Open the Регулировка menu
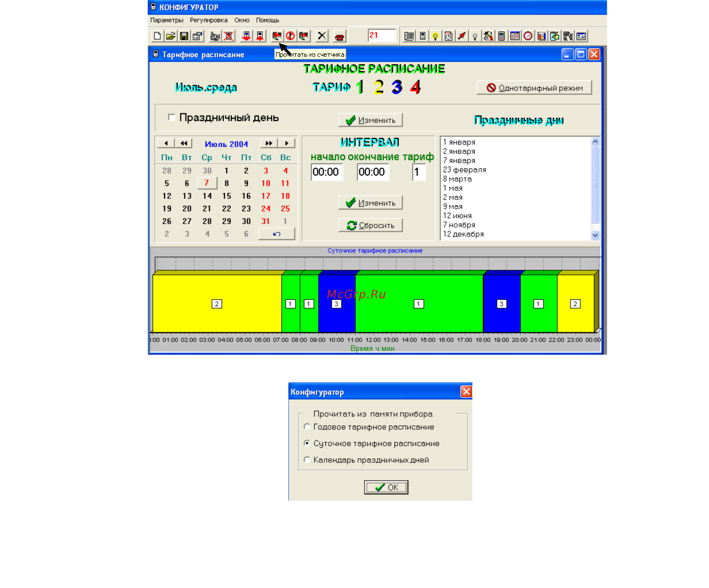The width and height of the screenshot is (709, 588). (x=209, y=20)
